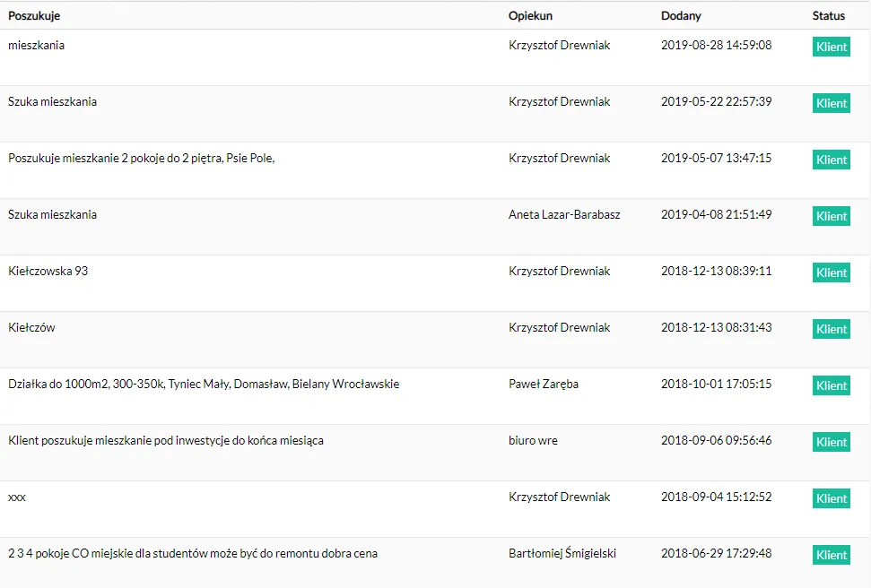Select the timestamp 2018-12-13 08:31:43

[716, 327]
